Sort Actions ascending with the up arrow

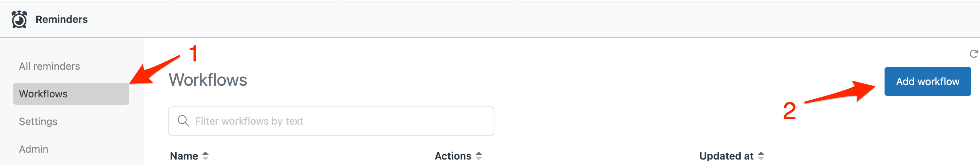479,154
